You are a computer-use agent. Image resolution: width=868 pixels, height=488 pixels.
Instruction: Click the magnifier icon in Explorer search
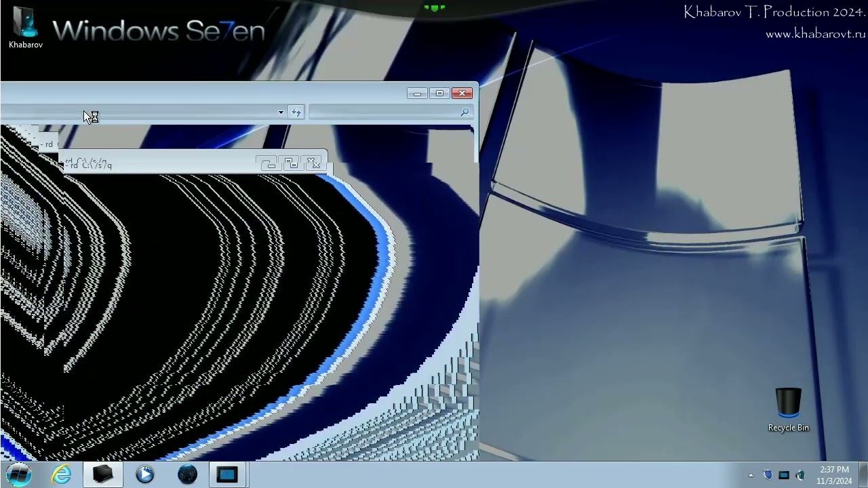(x=465, y=113)
